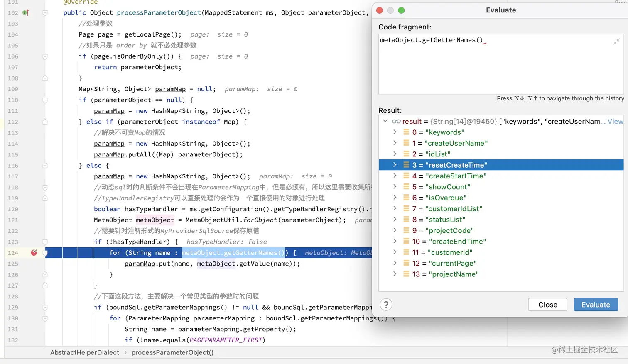Fold the else-if instanceof Map block at line 112
628x364 pixels.
click(45, 122)
